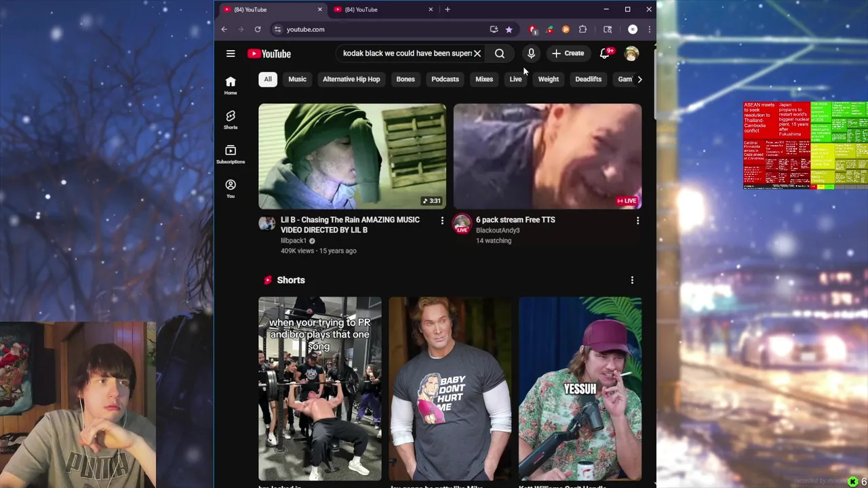
Task: Open the YESSUH Short
Action: pyautogui.click(x=580, y=388)
